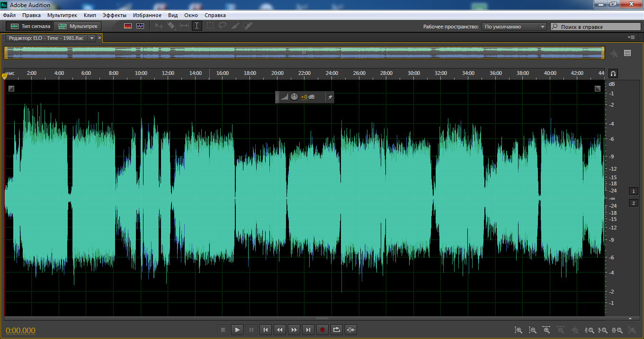Zoom to selection
This screenshot has width=644, height=339.
[617, 330]
